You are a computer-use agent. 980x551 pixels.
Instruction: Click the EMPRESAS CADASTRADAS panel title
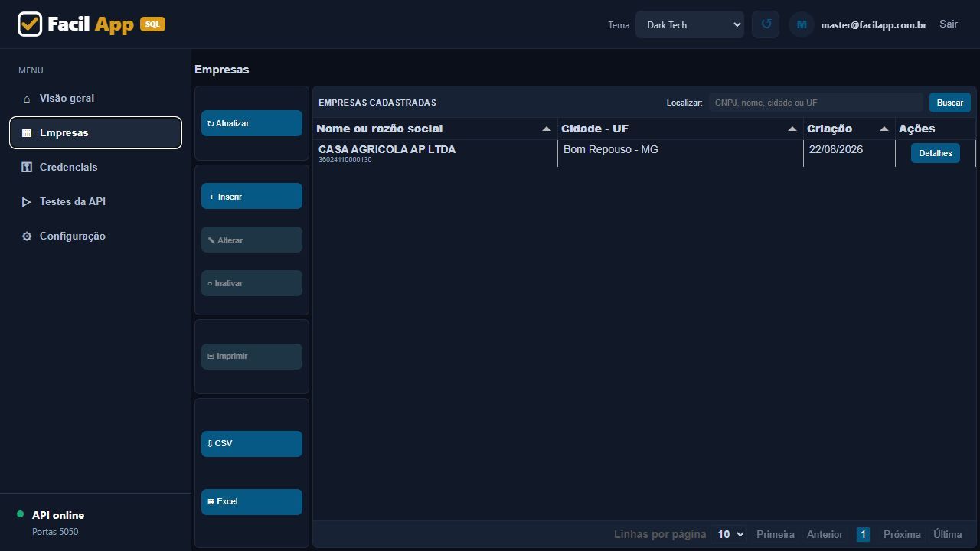[377, 103]
